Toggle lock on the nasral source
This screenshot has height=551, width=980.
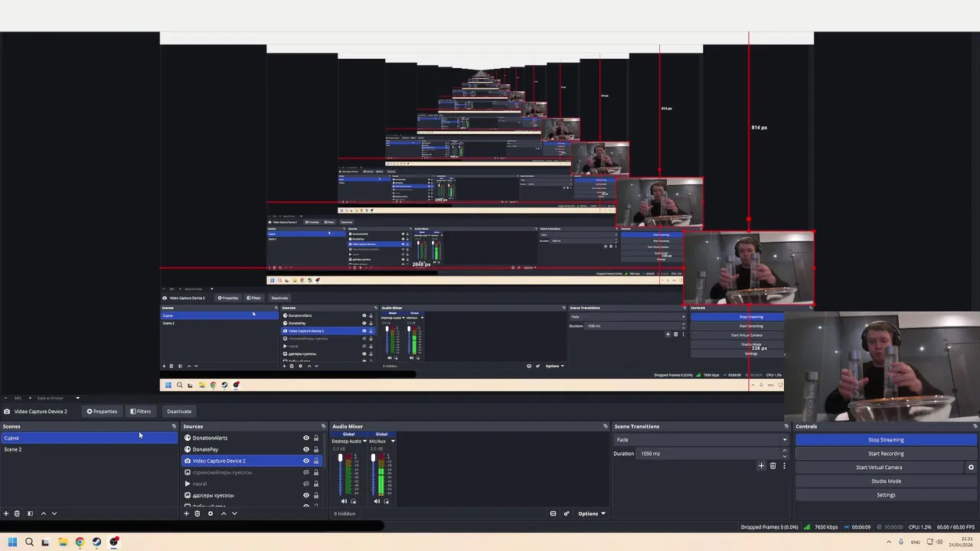click(x=316, y=484)
